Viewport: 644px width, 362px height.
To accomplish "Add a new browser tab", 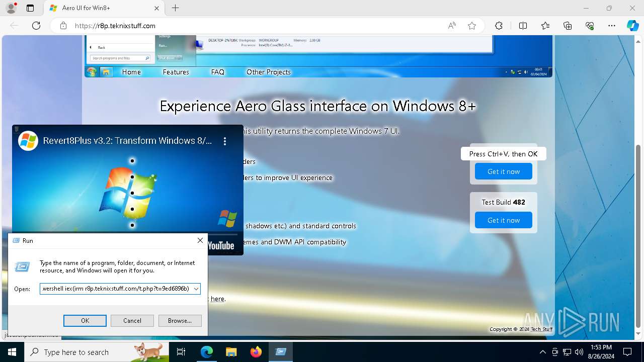I will pyautogui.click(x=175, y=8).
